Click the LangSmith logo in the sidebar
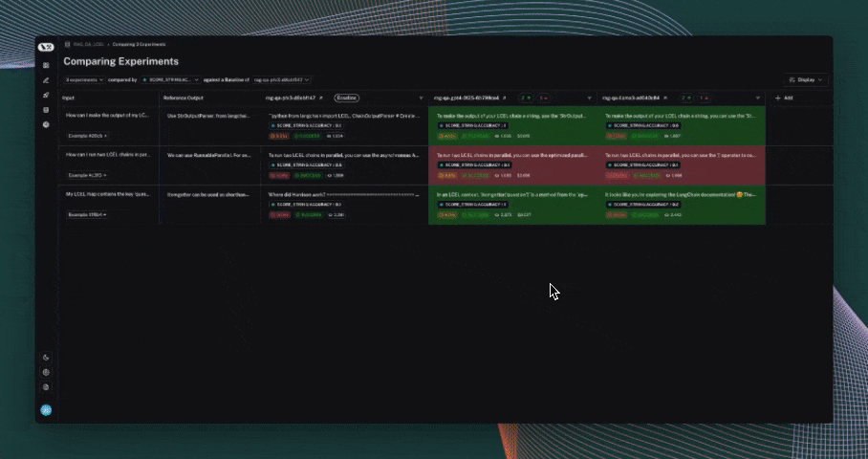This screenshot has height=459, width=868. (46, 47)
